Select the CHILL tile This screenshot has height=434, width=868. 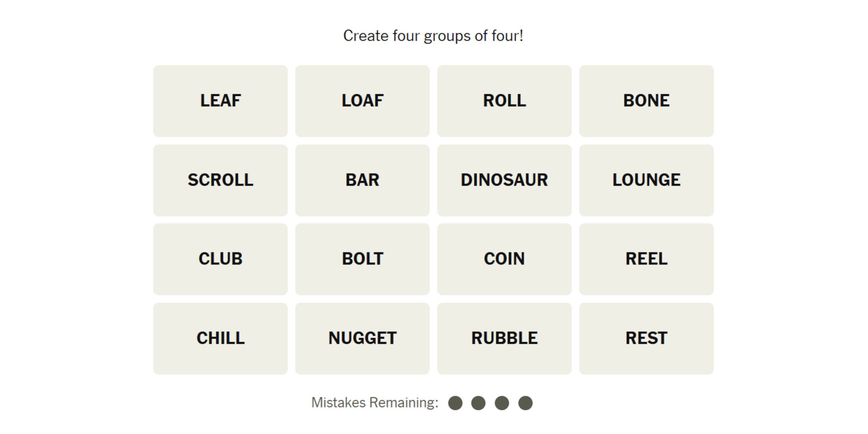[220, 339]
